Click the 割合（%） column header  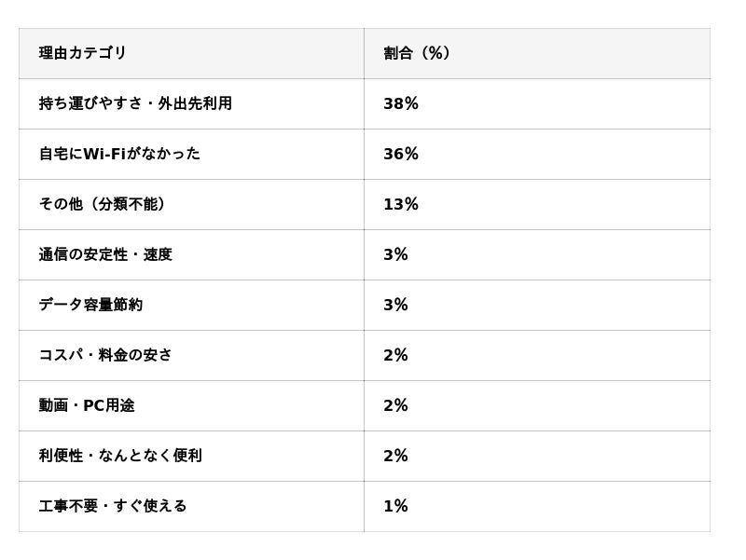(x=417, y=53)
